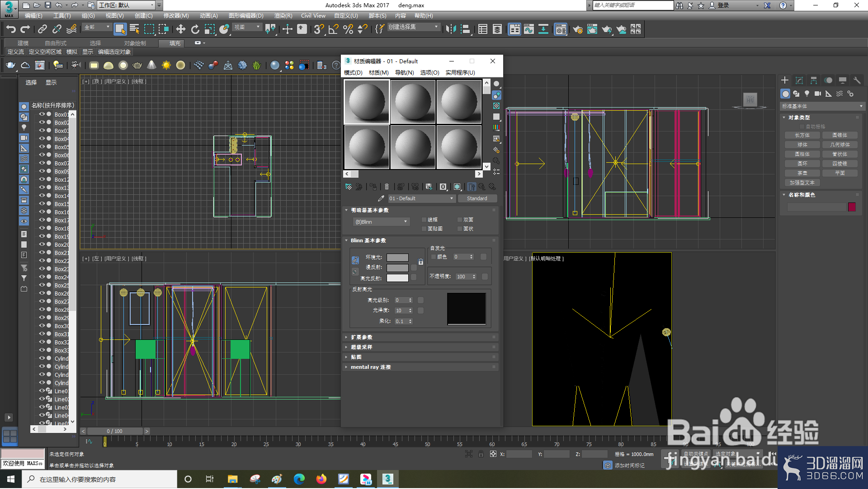Click the Standard material type button
Viewport: 868px width, 489px height.
[477, 198]
